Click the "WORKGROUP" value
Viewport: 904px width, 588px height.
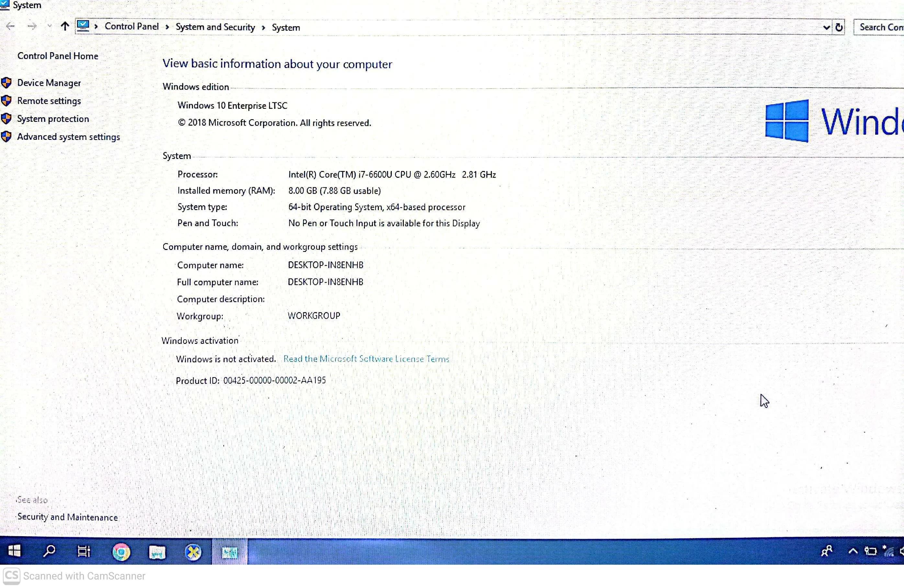coord(314,316)
